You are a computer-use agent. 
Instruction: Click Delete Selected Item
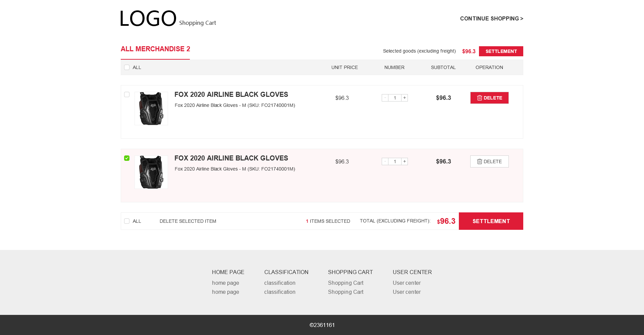(x=188, y=221)
